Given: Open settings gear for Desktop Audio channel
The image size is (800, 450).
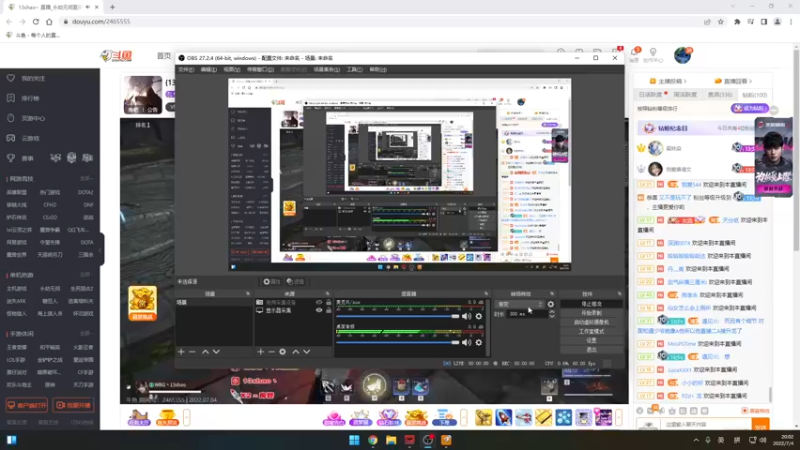Looking at the screenshot, I should (x=479, y=342).
